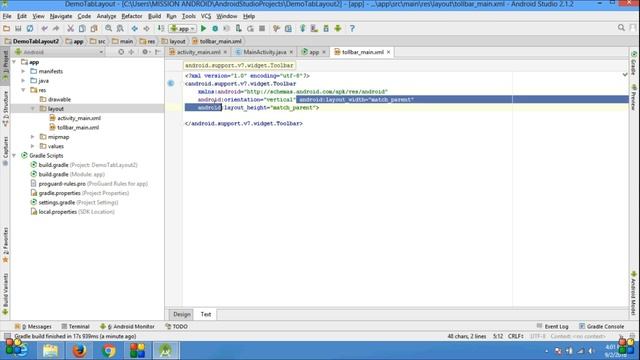Image resolution: width=640 pixels, height=360 pixels.
Task: Expand the java folder
Action: click(23, 81)
